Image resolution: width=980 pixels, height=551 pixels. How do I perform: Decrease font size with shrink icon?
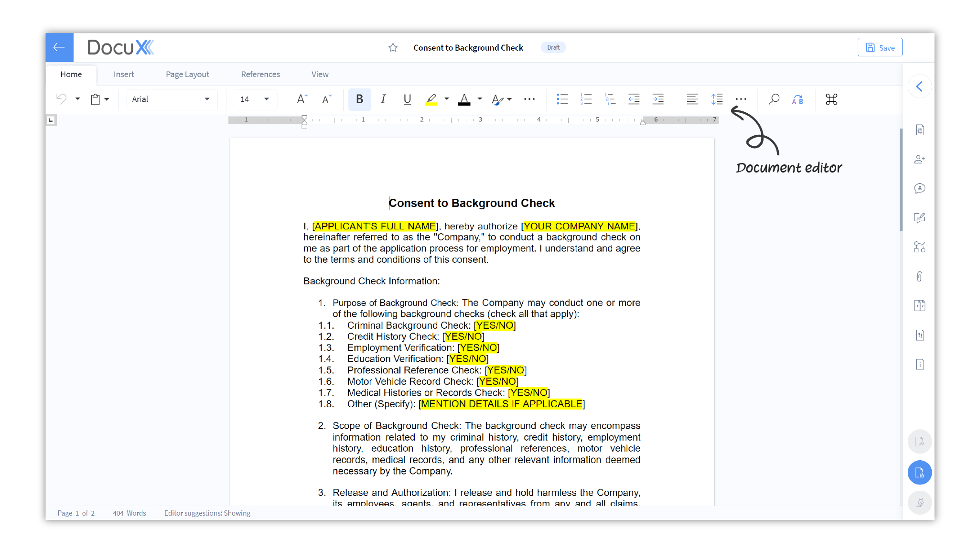click(327, 99)
